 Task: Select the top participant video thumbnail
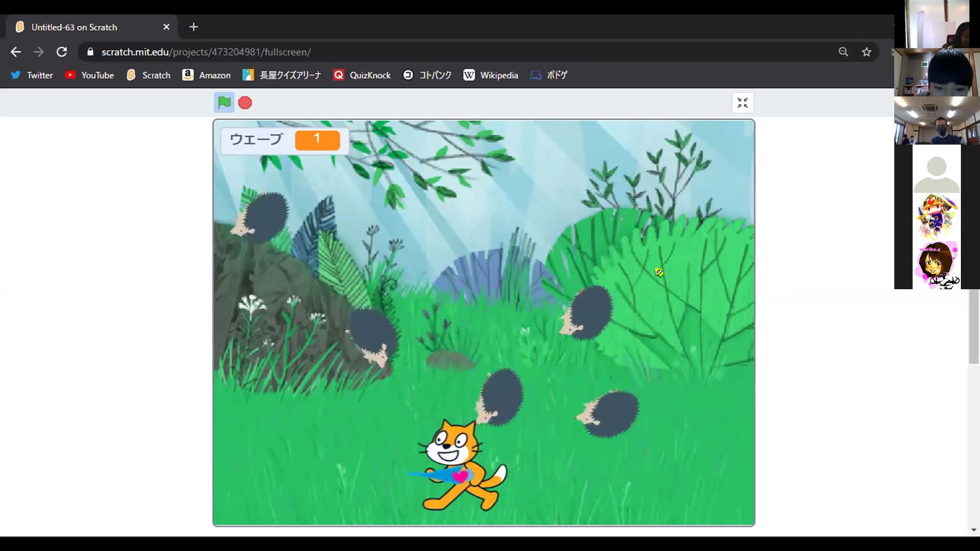pyautogui.click(x=937, y=24)
